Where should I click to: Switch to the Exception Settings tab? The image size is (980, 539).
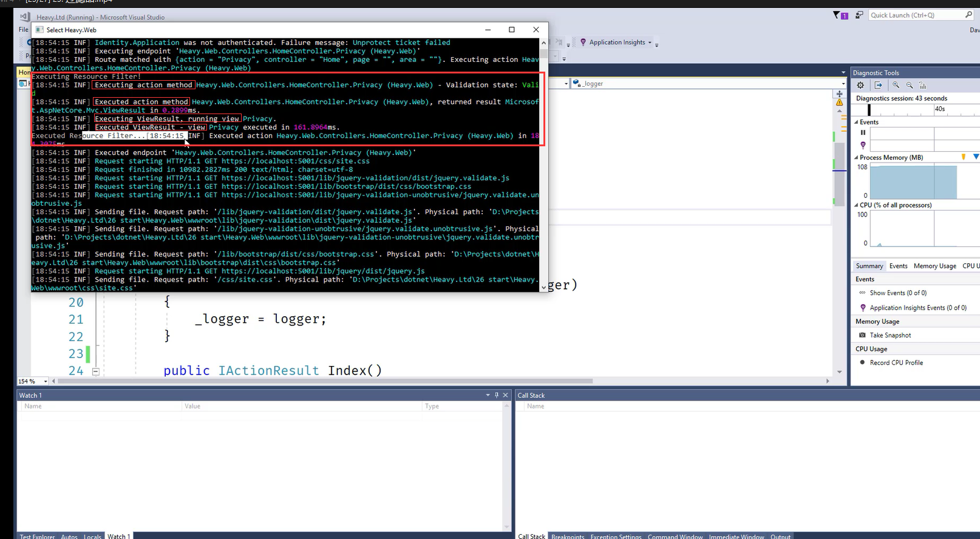(x=616, y=536)
